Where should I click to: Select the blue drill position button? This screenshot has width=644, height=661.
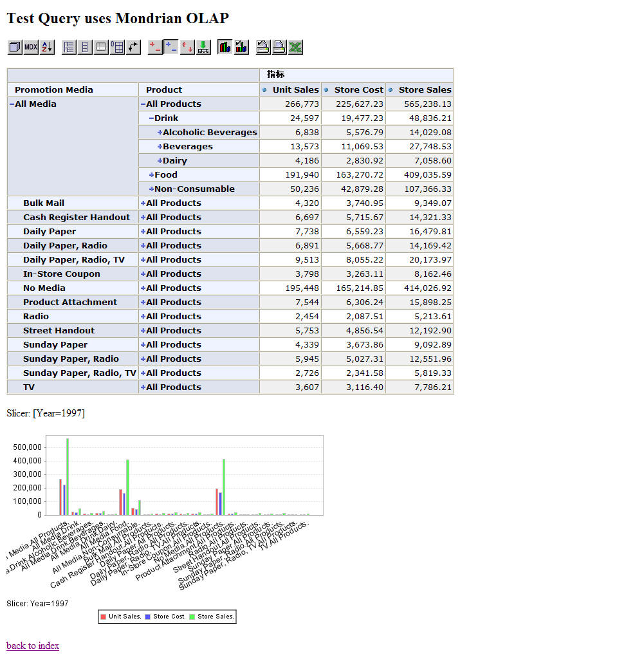[x=171, y=47]
